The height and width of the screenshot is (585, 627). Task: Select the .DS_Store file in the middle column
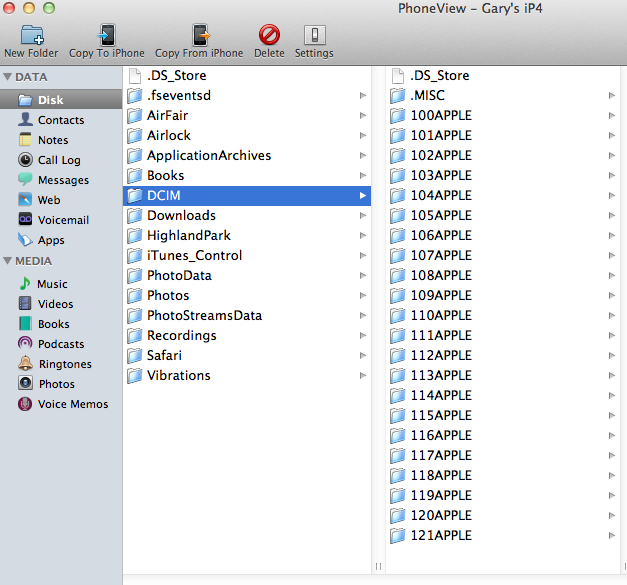(247, 76)
